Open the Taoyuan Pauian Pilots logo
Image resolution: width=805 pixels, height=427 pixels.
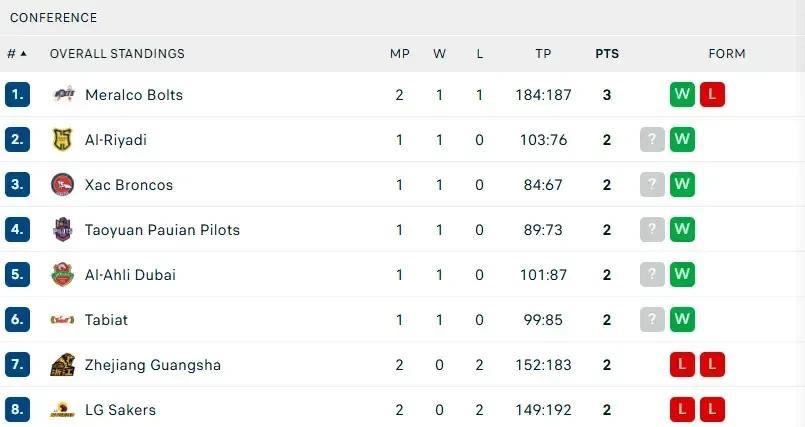coord(63,229)
